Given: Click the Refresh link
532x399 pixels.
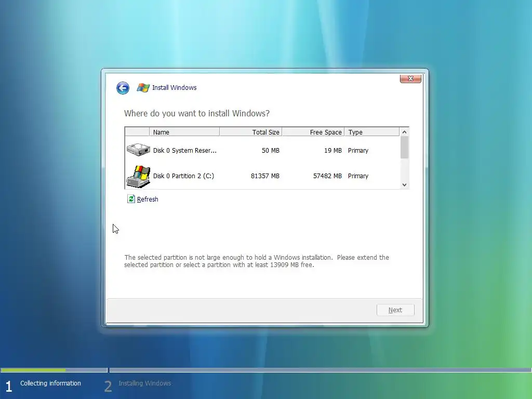Looking at the screenshot, I should (x=148, y=199).
